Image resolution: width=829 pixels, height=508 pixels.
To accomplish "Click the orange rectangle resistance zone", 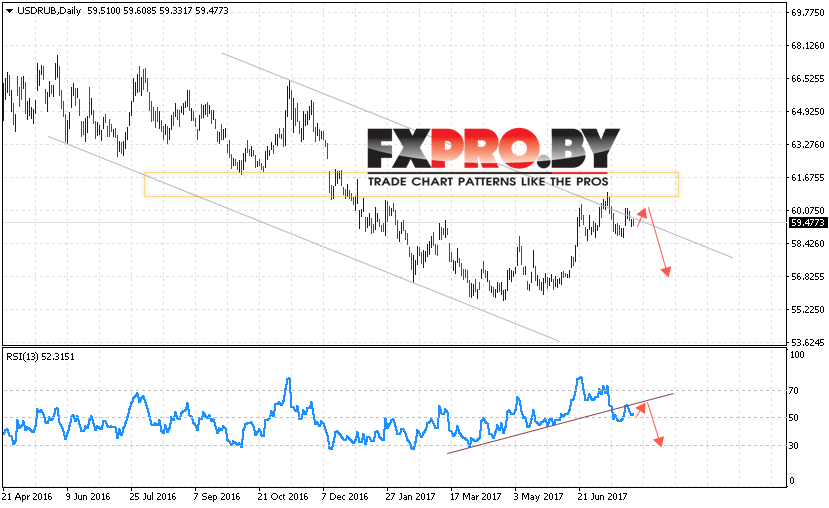I will [x=411, y=184].
